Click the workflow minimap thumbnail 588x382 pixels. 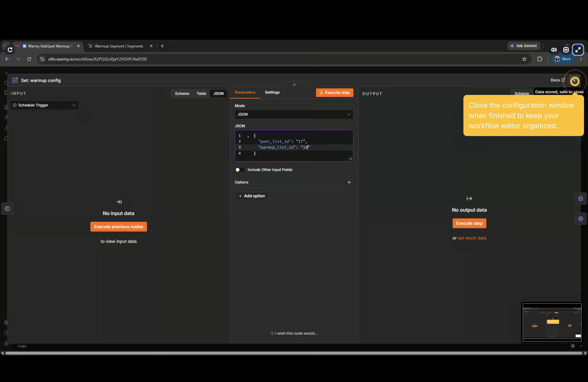point(552,322)
